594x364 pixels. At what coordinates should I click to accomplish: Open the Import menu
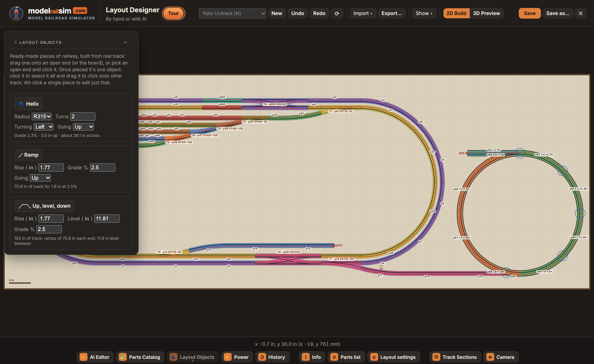coord(363,13)
